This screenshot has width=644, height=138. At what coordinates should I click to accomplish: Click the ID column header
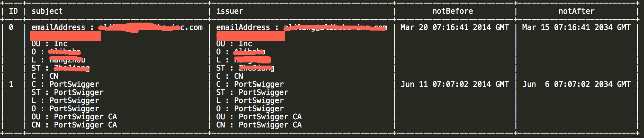(13, 11)
